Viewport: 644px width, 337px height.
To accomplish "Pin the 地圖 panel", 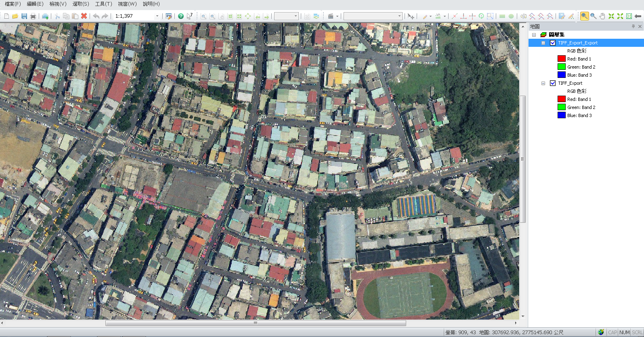I will pos(633,26).
